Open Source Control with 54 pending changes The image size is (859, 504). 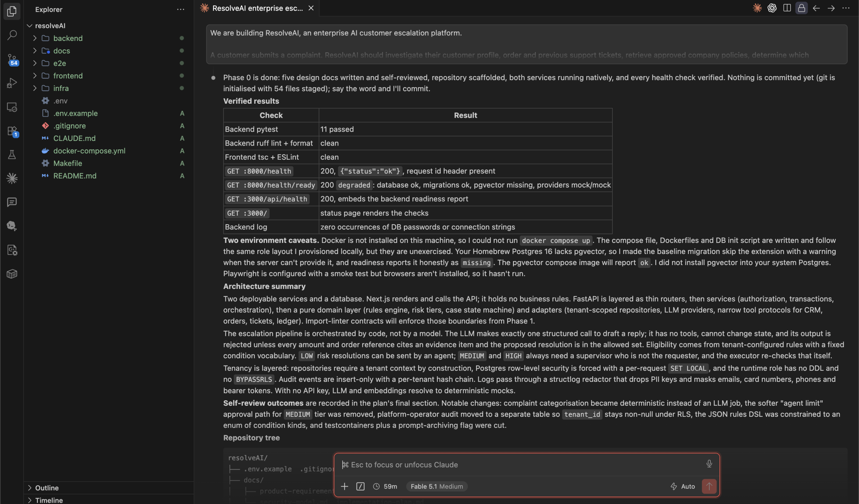click(x=12, y=59)
